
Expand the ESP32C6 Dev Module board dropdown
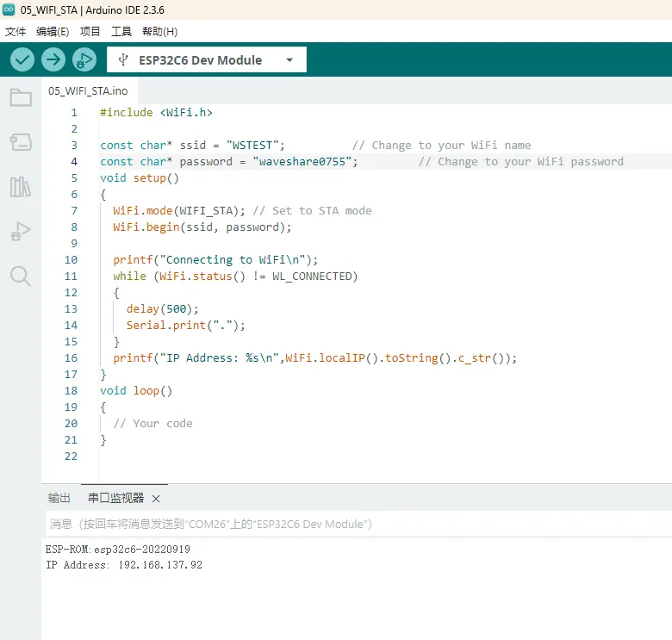pos(200,60)
